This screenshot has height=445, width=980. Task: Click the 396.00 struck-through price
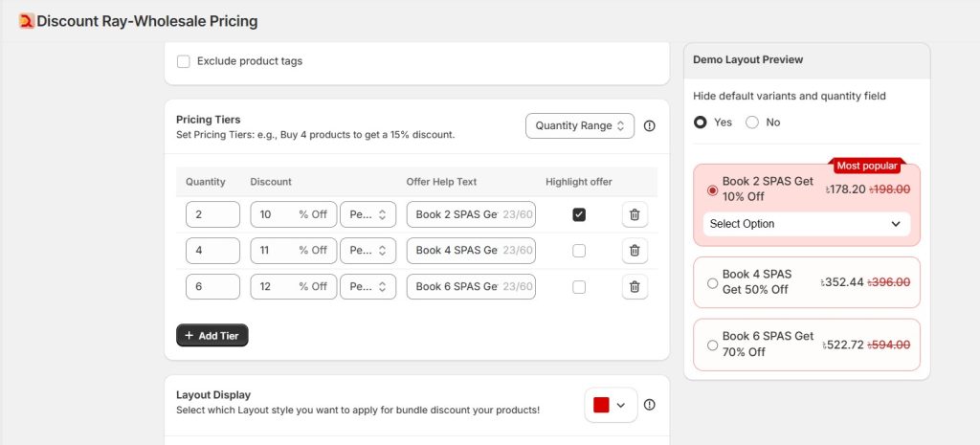click(x=889, y=282)
